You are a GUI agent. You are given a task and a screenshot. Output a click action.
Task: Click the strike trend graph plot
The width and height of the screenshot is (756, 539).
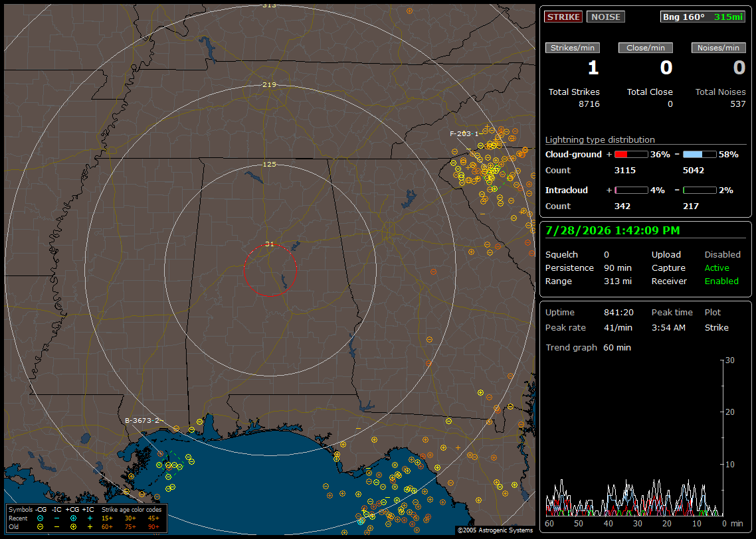click(634, 438)
